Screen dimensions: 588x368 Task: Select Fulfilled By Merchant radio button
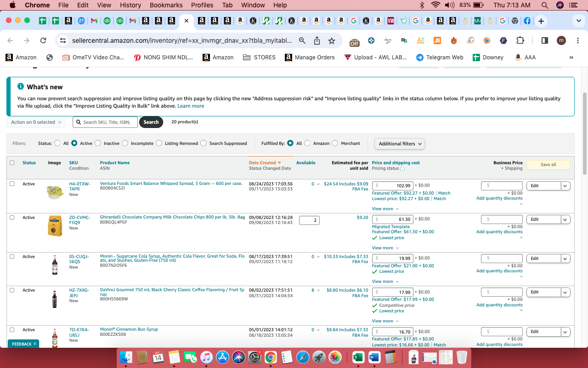(335, 143)
